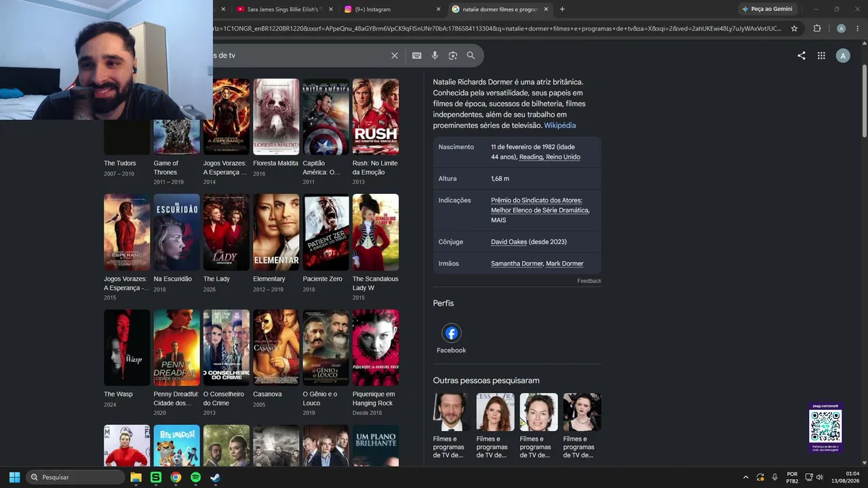Viewport: 868px width, 488px height.
Task: Bookmark this page with the star icon
Action: 794,28
